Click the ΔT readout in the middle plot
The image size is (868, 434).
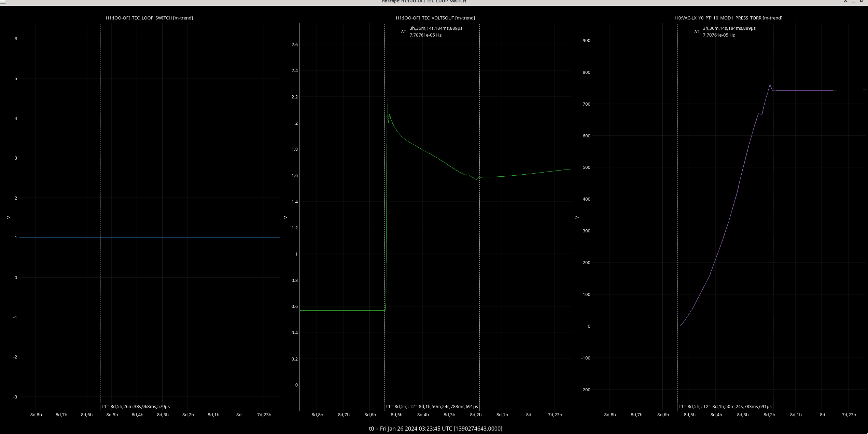click(x=432, y=31)
